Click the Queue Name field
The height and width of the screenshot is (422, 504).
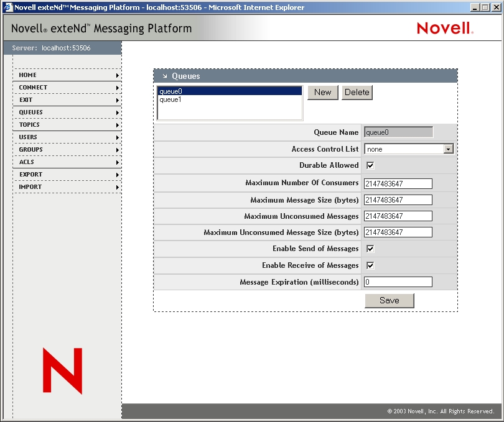pyautogui.click(x=399, y=132)
